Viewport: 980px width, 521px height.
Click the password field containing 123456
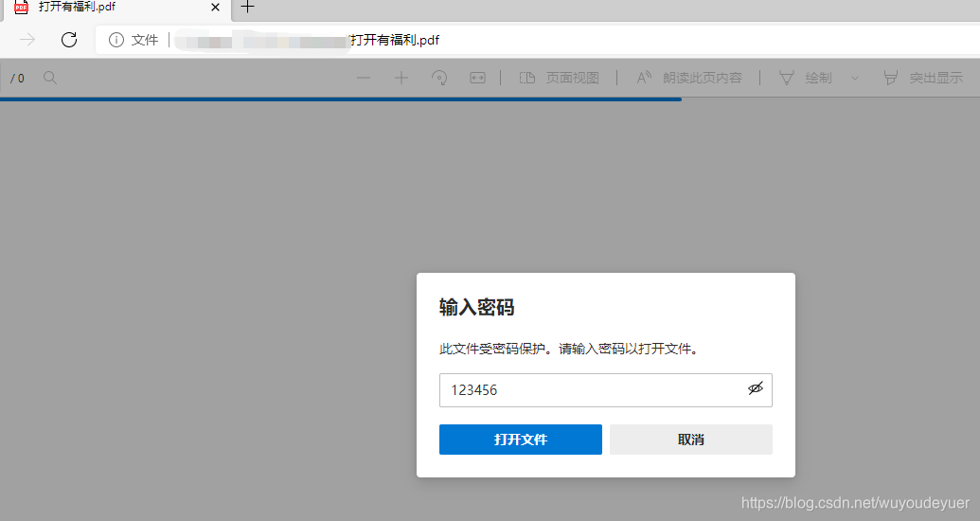pos(606,390)
